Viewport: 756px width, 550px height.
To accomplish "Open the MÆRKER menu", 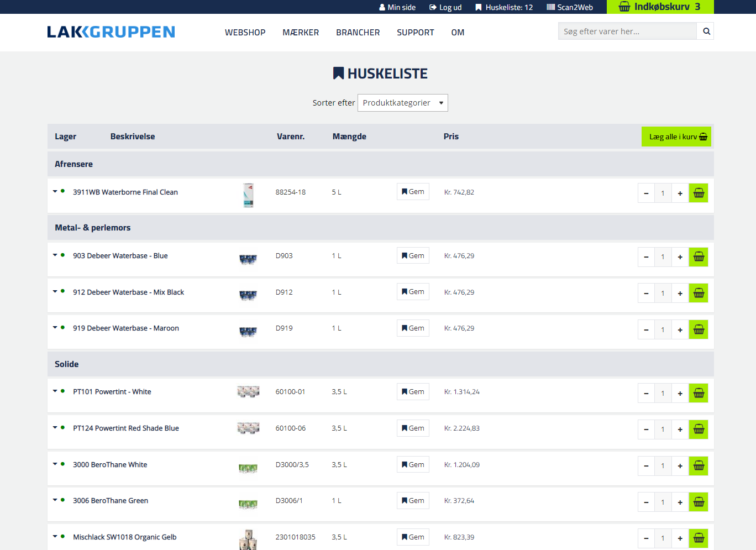I will click(x=301, y=33).
